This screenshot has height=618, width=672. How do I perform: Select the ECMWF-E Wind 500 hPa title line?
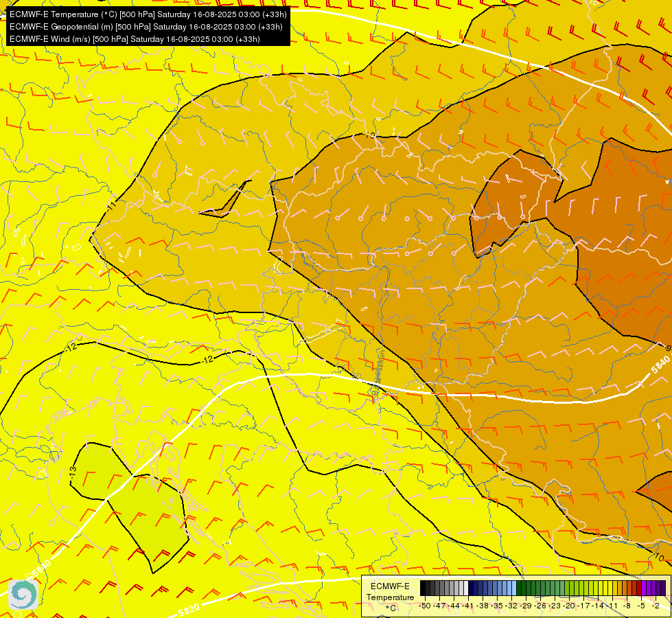click(135, 39)
